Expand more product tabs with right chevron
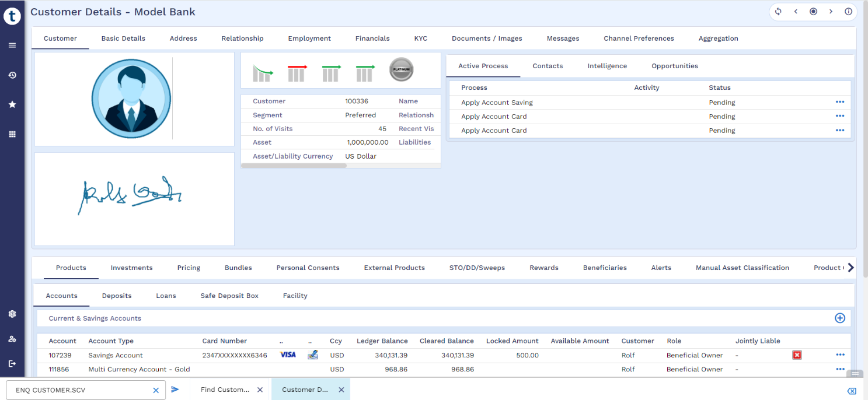 (850, 268)
